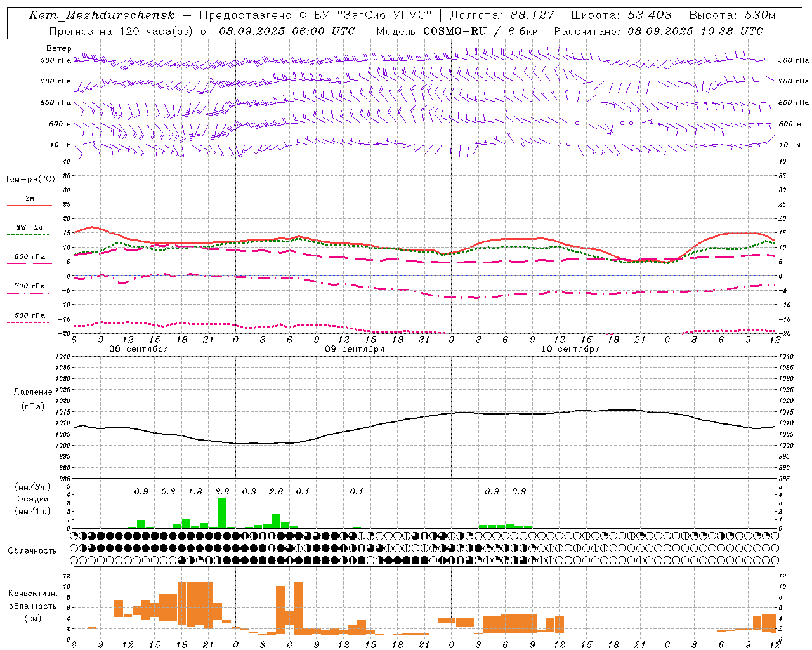Click the Td 2м dew point legend entry
The image size is (812, 650).
(29, 227)
